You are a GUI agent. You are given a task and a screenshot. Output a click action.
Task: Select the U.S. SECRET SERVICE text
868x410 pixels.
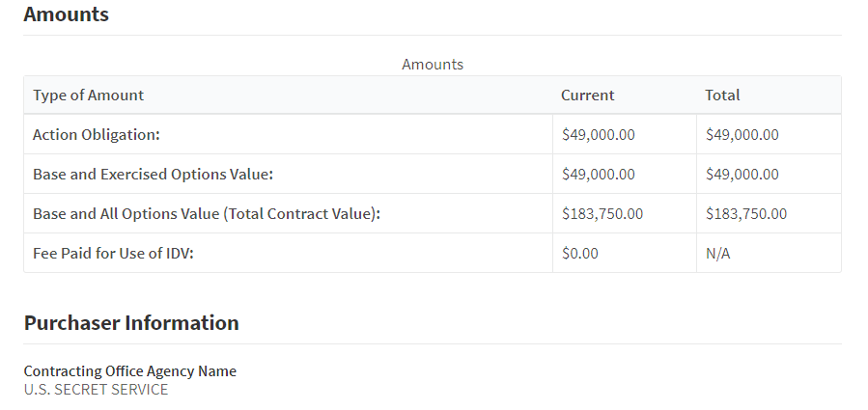point(96,390)
